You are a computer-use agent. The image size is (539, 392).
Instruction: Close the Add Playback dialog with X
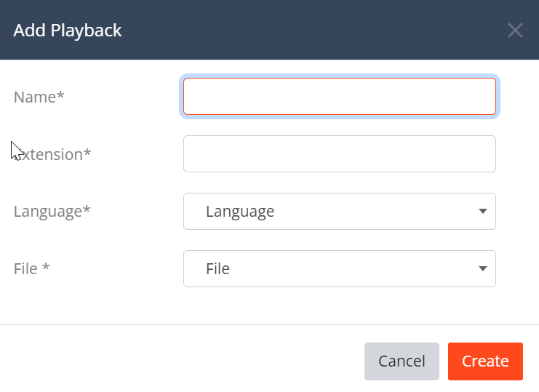515,31
